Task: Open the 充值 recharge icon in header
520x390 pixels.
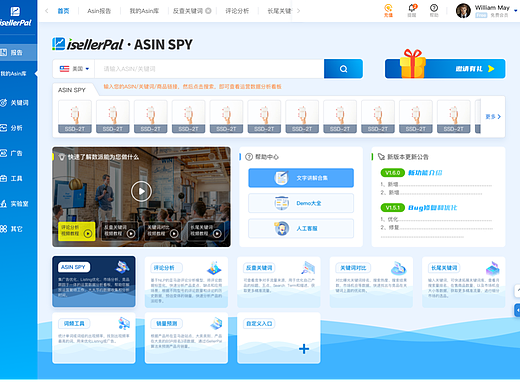Action: tap(388, 10)
